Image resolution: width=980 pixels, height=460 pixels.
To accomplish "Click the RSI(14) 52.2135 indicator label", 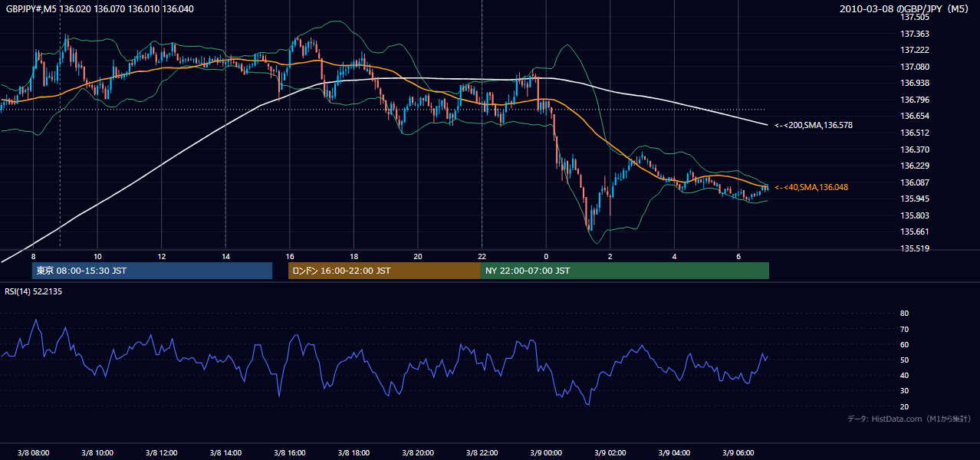I will tap(34, 291).
